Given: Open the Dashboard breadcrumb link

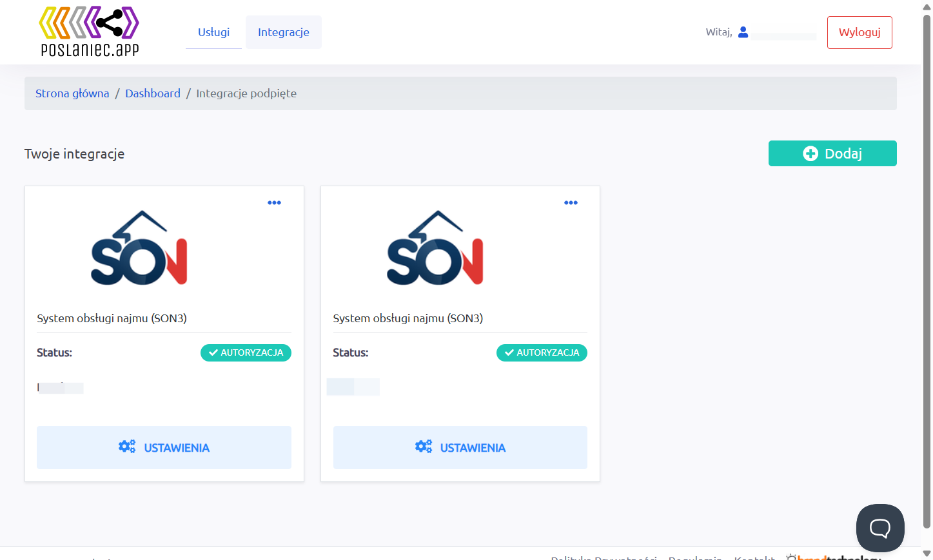Looking at the screenshot, I should (x=153, y=93).
